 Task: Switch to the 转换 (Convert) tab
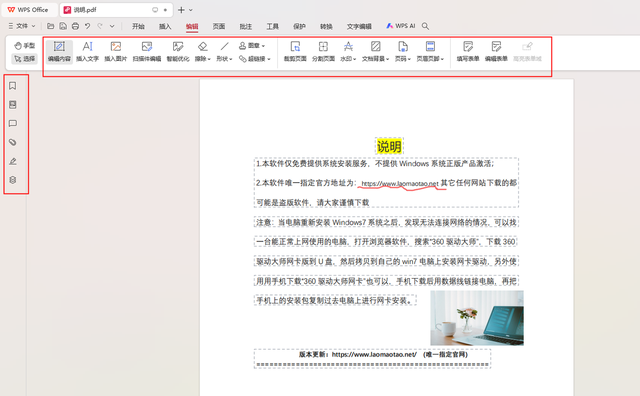coord(326,26)
